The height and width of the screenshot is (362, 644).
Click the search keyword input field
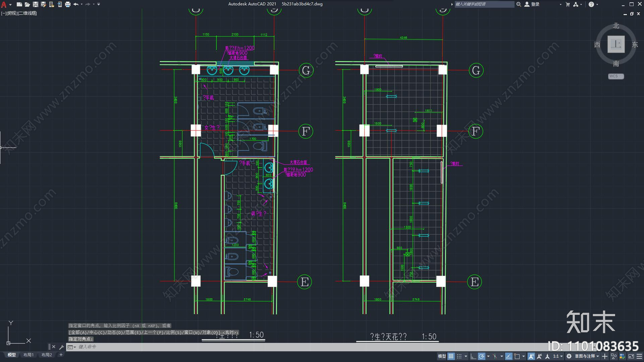click(x=484, y=4)
